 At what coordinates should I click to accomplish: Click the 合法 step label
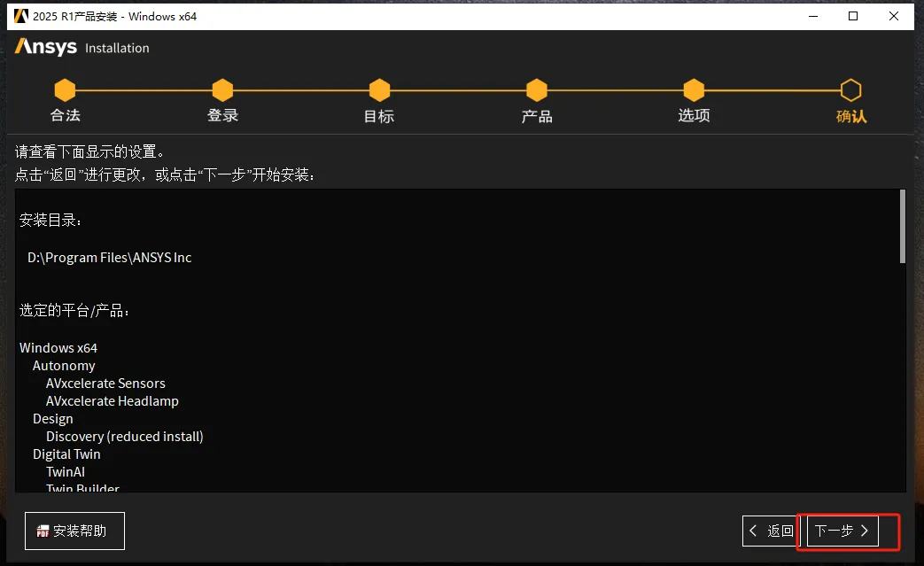(x=65, y=115)
